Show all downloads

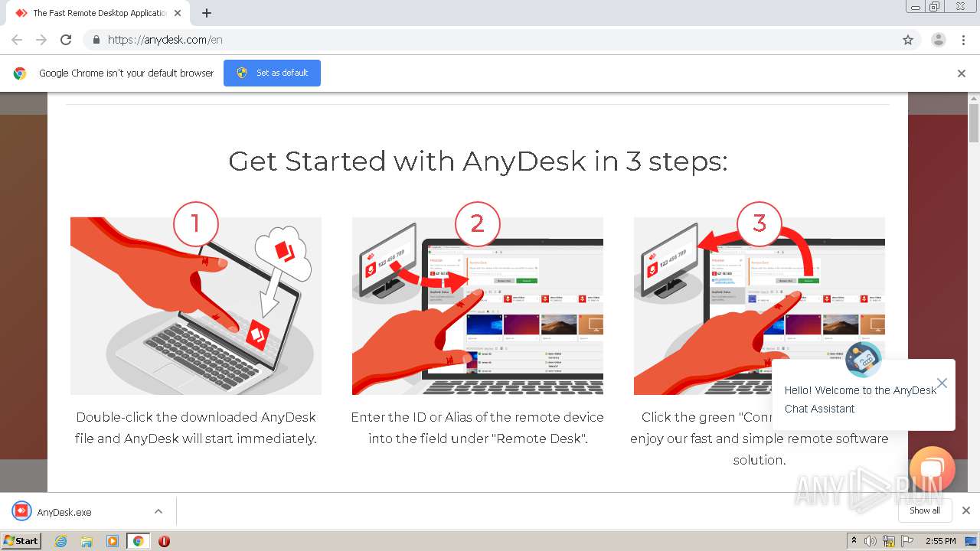point(925,510)
